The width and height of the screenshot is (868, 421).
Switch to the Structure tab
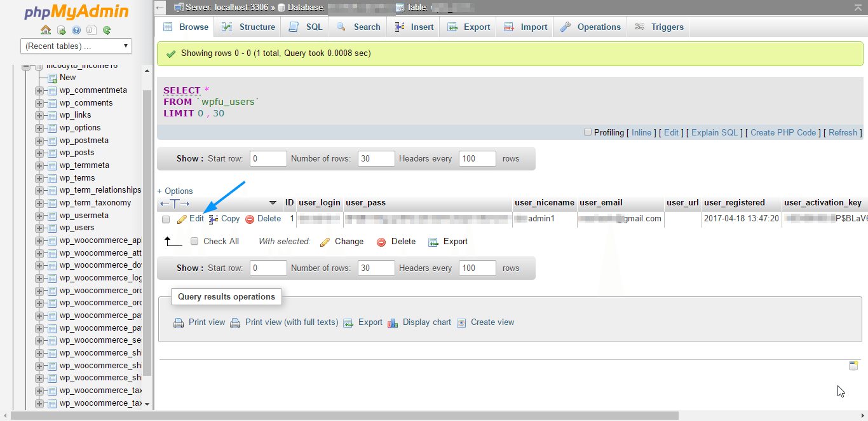(x=248, y=27)
